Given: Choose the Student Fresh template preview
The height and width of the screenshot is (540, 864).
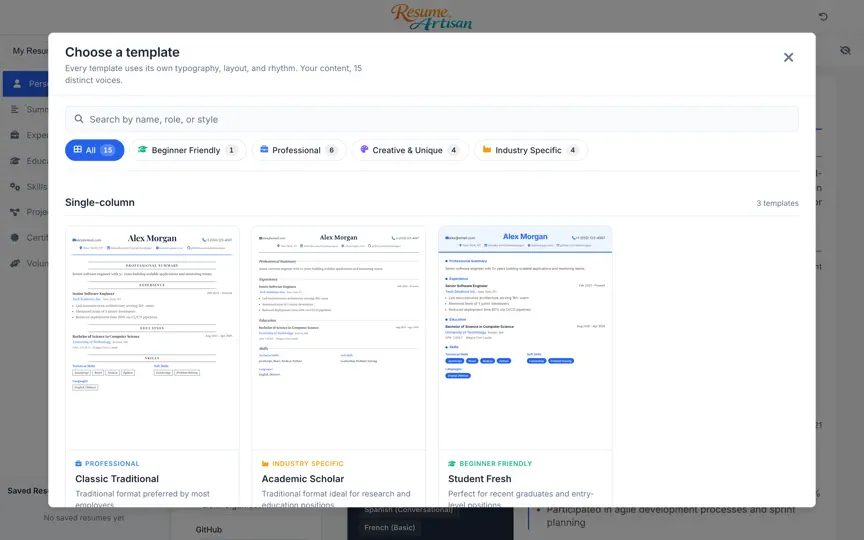Looking at the screenshot, I should [525, 338].
